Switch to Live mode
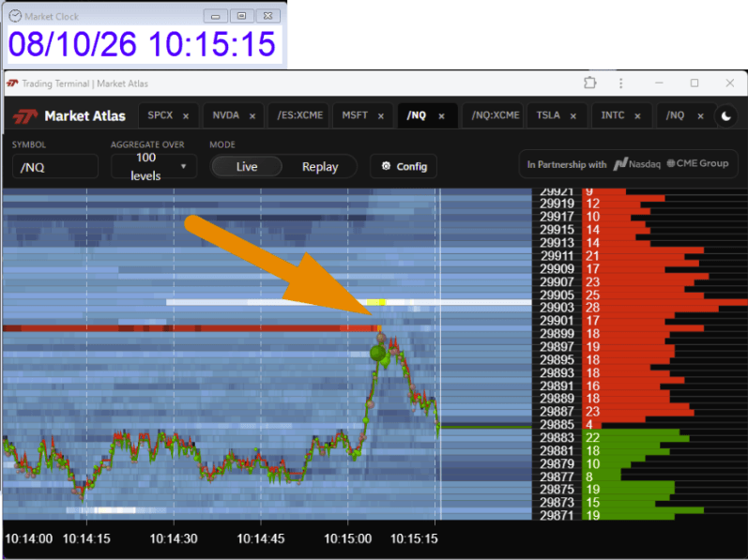The width and height of the screenshot is (748, 560). [247, 166]
